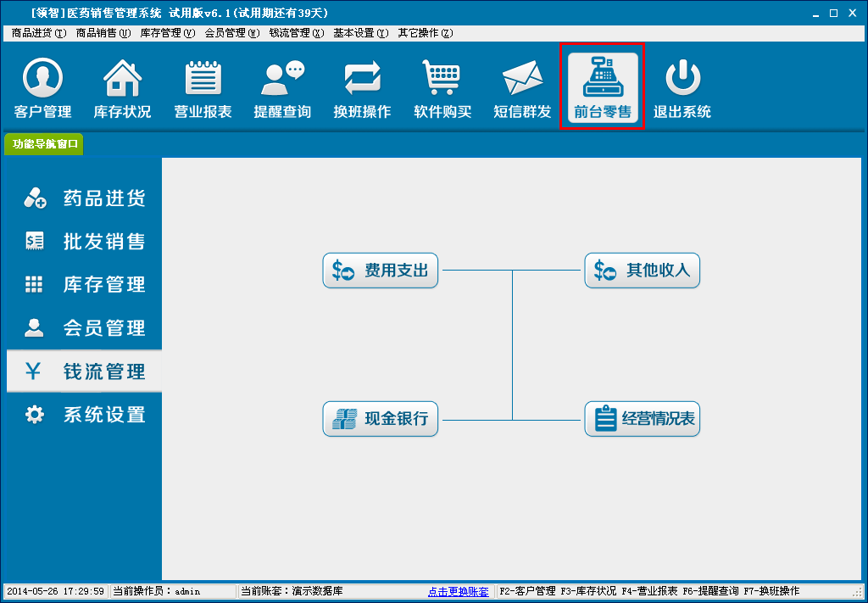Open 客户管理 customer management icon
This screenshot has height=603, width=868.
(42, 88)
